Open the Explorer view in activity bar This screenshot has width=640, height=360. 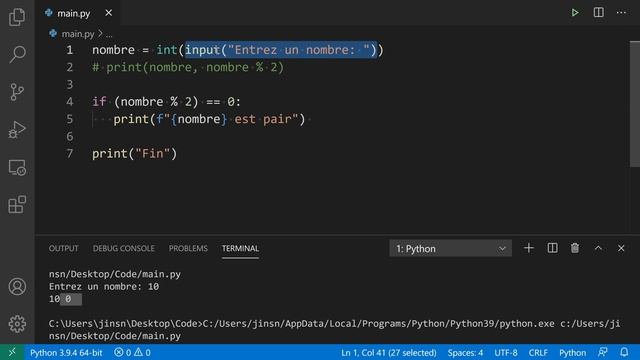pos(17,17)
